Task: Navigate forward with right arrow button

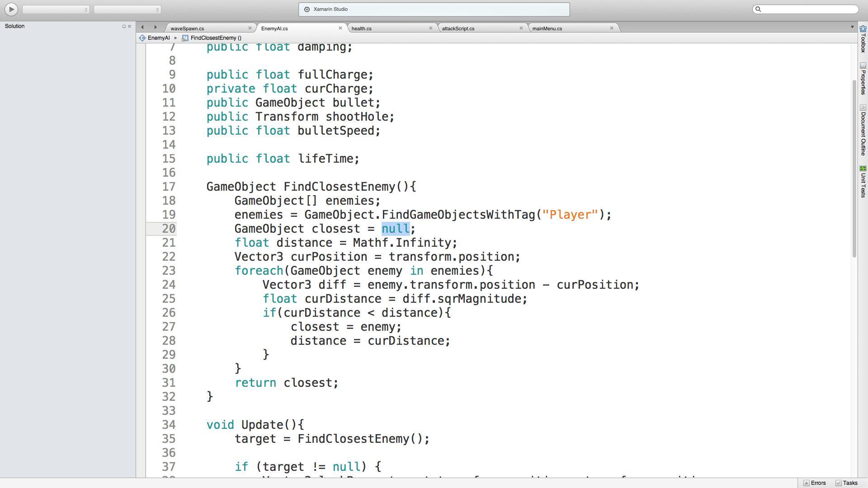Action: tap(156, 28)
